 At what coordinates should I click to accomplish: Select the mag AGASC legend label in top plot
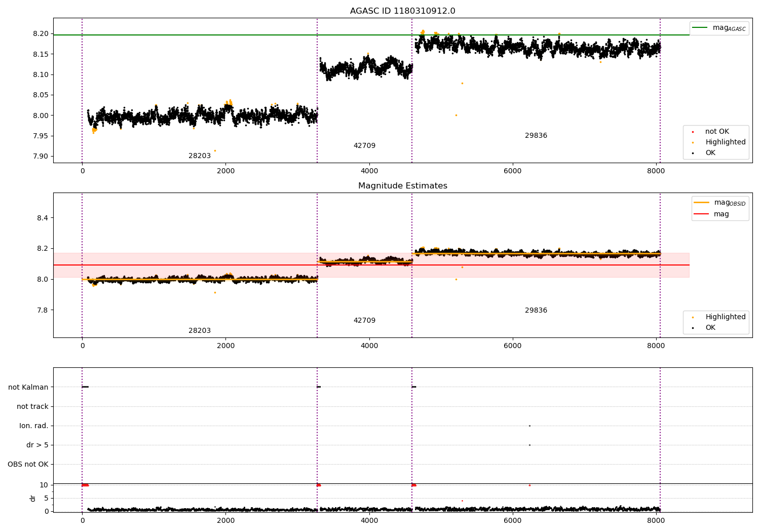(x=729, y=28)
